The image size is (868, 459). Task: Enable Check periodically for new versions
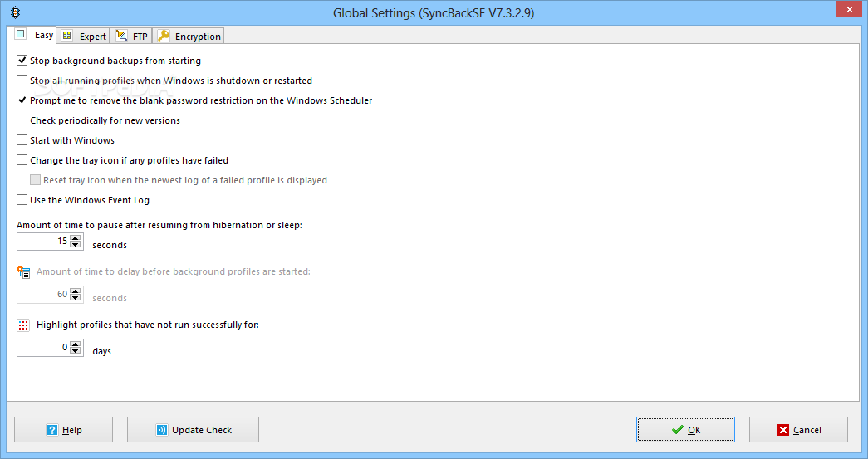(x=22, y=120)
